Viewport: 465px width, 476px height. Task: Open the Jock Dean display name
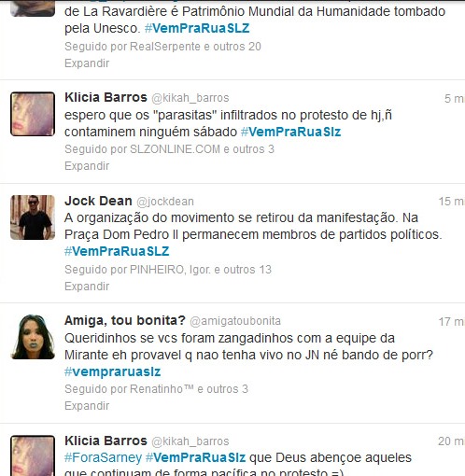98,201
